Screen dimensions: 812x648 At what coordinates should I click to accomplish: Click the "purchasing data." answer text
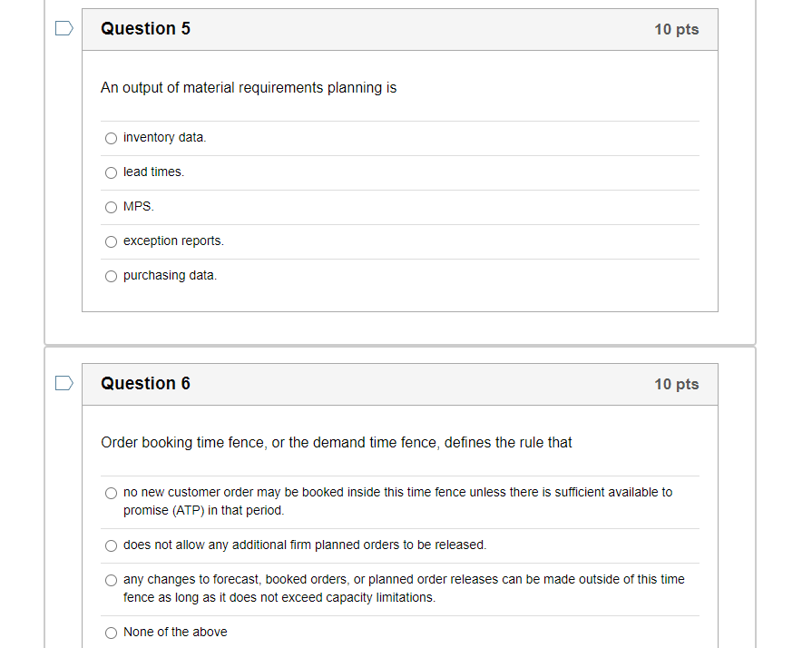click(168, 275)
